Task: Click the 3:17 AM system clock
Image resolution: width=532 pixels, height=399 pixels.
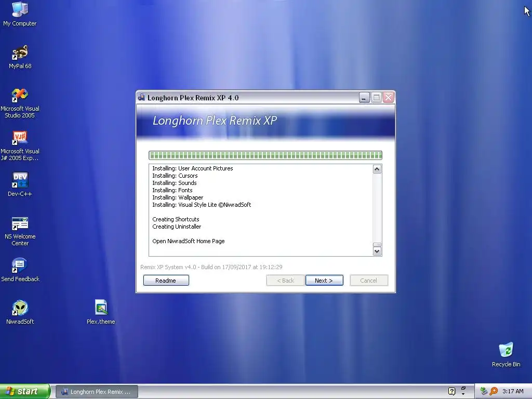Action: [513, 391]
